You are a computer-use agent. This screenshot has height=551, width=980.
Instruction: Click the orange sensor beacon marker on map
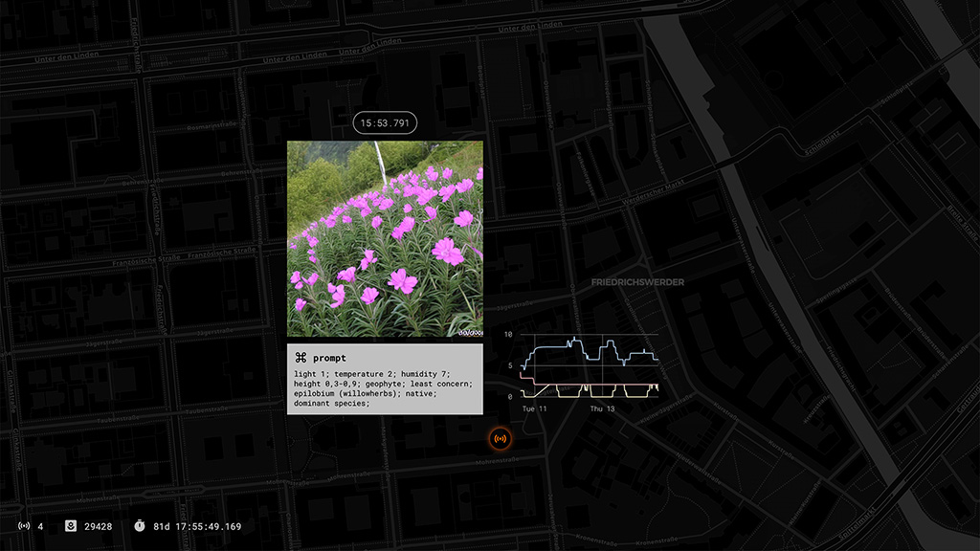click(500, 439)
